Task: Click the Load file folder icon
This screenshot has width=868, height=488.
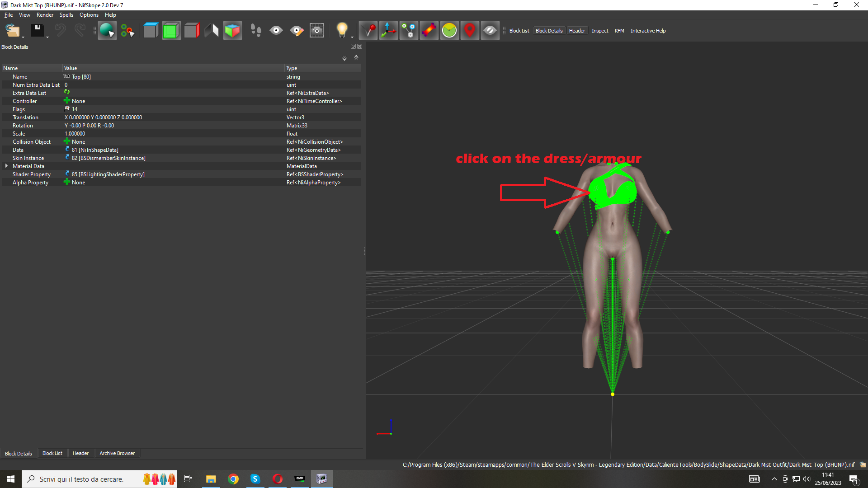Action: pos(12,30)
